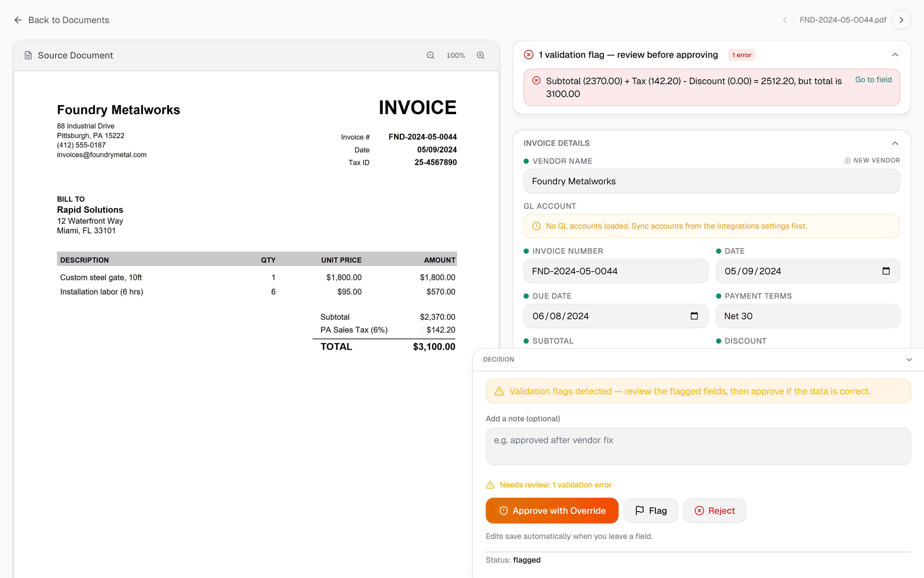The height and width of the screenshot is (578, 924).
Task: Go to previous document chevron
Action: pos(785,20)
